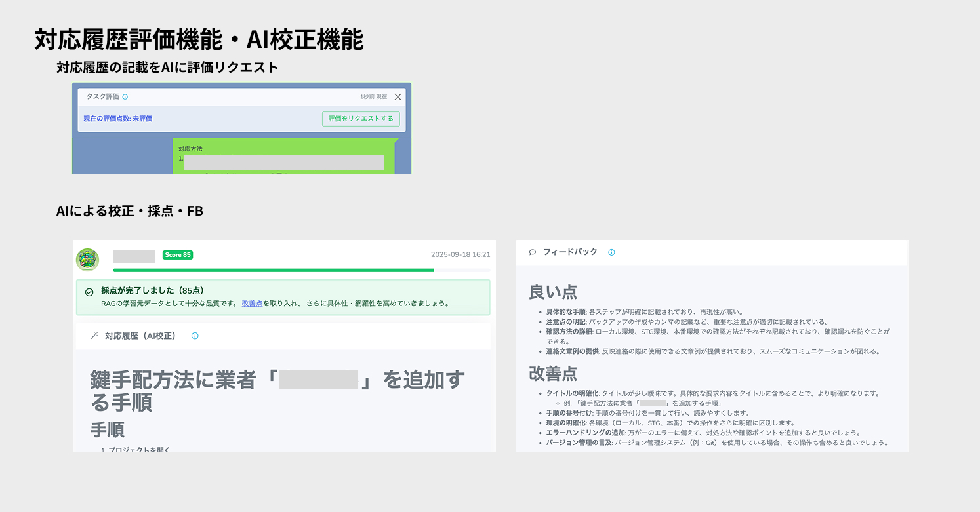The width and height of the screenshot is (980, 512).
Task: Click the info icon next to フィードバック
Action: coord(611,252)
